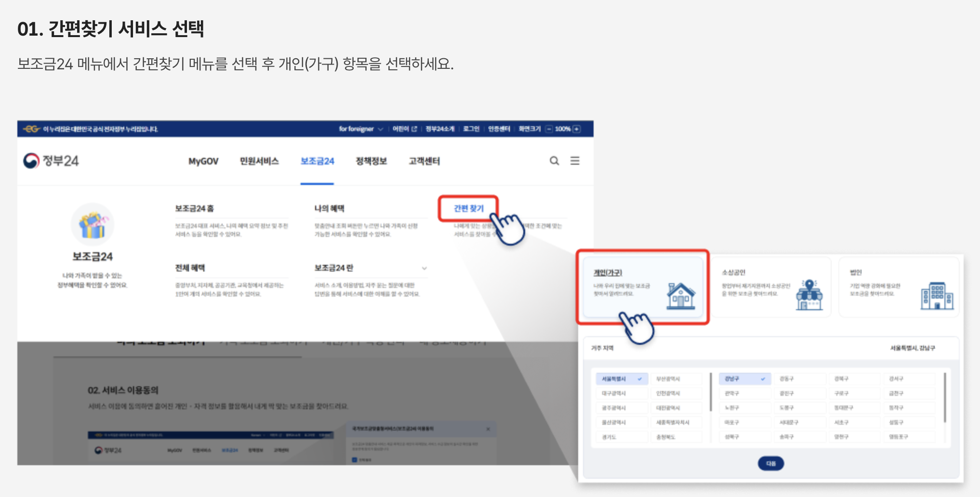The height and width of the screenshot is (497, 980).
Task: Click the 보조금24 gift box icon
Action: click(x=93, y=224)
